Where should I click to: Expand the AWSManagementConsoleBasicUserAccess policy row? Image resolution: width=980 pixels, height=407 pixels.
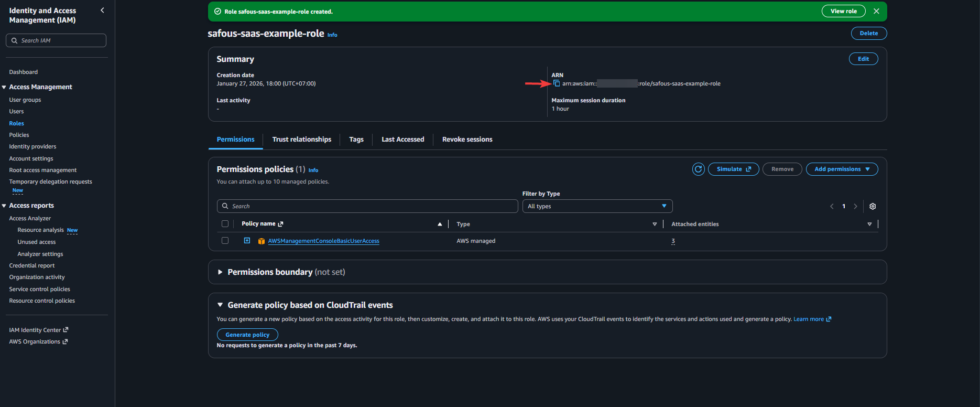coord(247,241)
